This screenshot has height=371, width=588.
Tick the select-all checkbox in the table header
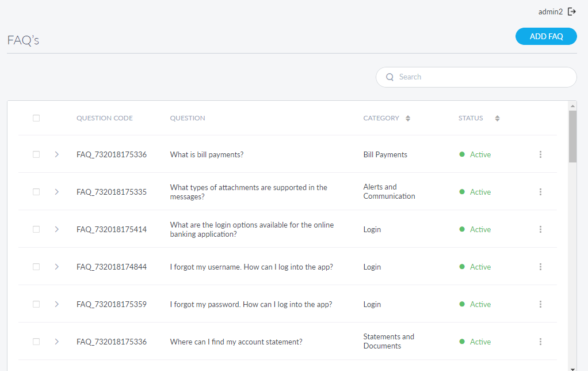click(x=36, y=118)
